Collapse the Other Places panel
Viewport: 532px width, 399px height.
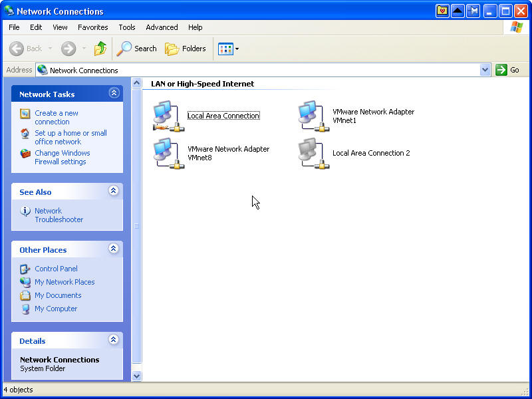114,249
